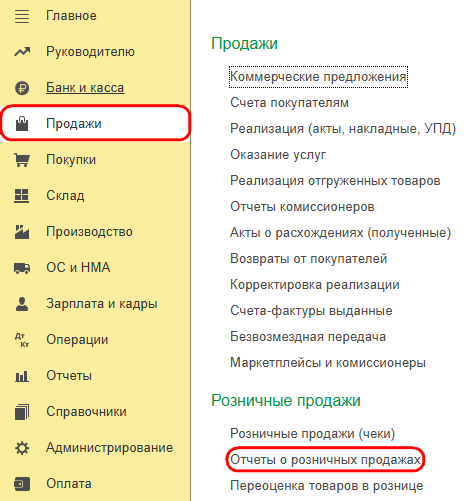Open the Покупки section
Viewport: 466px width, 501px height.
coord(71,160)
